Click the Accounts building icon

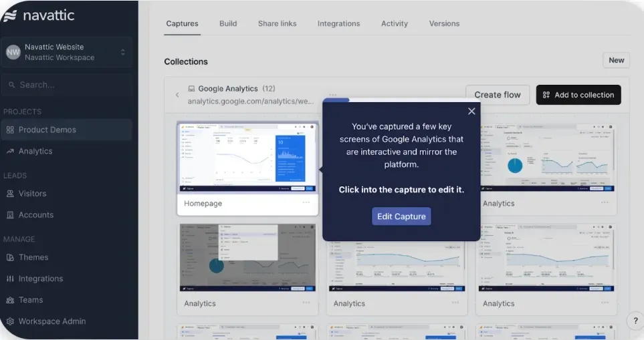point(10,215)
